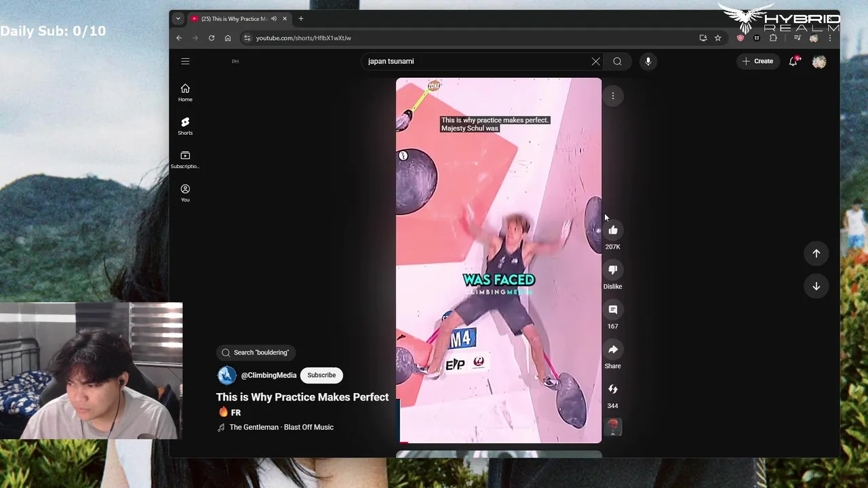Subscribe to ClimbingMedia

[x=321, y=375]
